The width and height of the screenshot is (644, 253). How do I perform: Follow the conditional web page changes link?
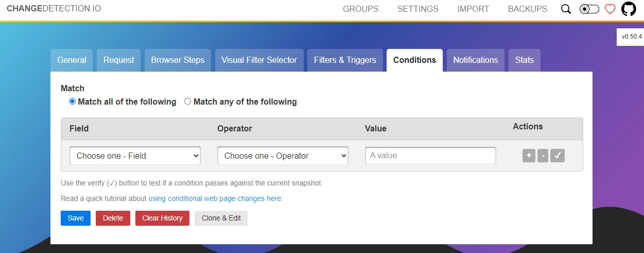point(215,198)
